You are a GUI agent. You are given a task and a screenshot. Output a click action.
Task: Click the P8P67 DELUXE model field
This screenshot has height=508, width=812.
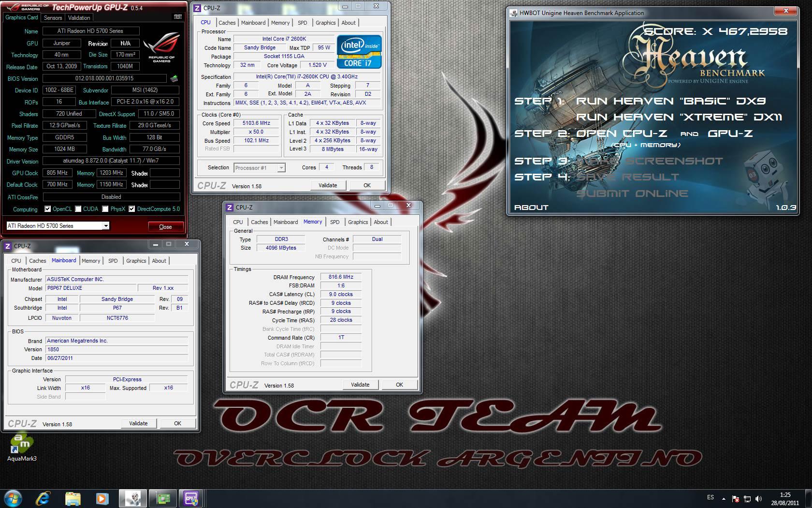(90, 288)
